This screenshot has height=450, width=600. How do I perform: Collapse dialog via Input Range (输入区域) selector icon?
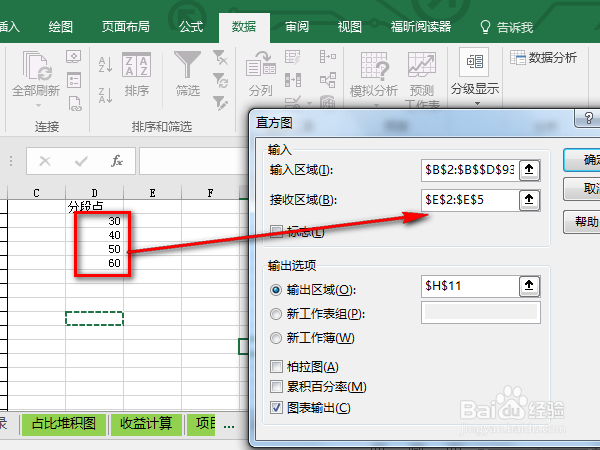(x=529, y=170)
